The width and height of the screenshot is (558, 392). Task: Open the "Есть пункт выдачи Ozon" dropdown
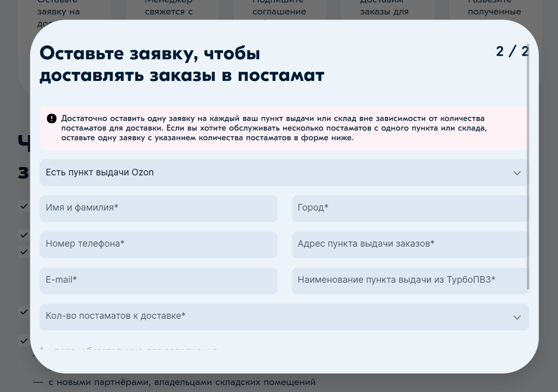click(283, 173)
